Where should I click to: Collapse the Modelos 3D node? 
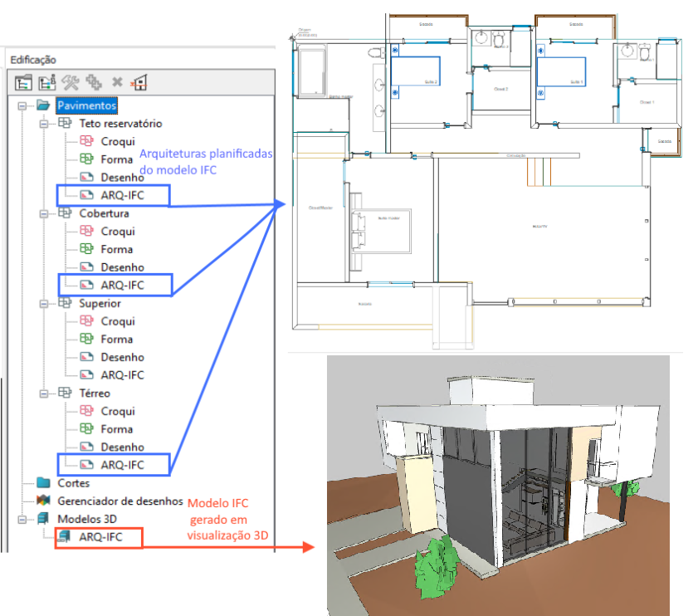coord(21,519)
